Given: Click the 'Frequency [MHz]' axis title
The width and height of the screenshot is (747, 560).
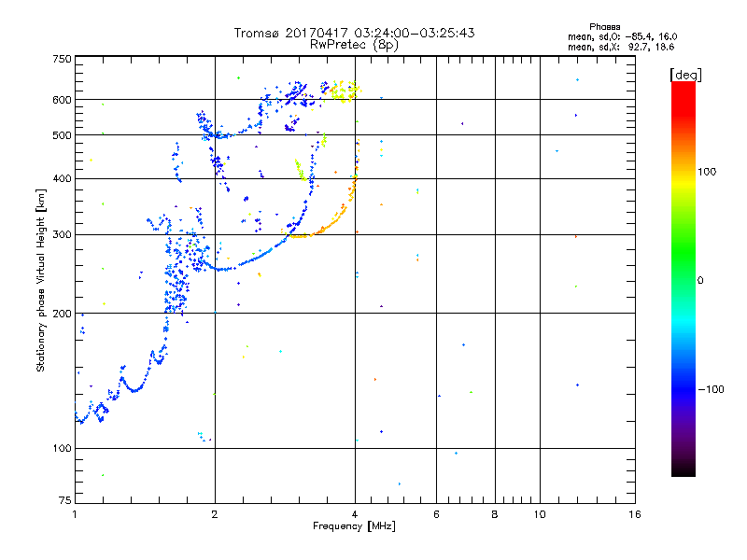Looking at the screenshot, I should (354, 526).
